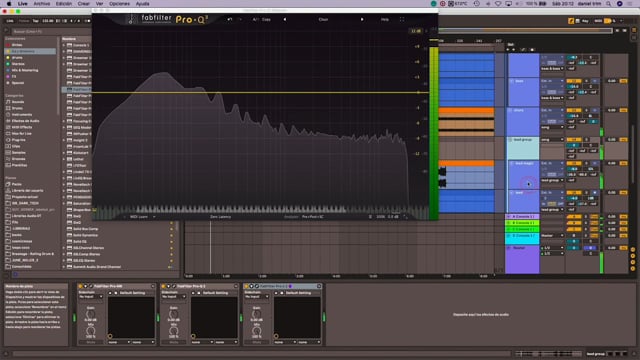Viewport: 640px width, 360px height.
Task: Open the Apple menu
Action: pos(9,4)
